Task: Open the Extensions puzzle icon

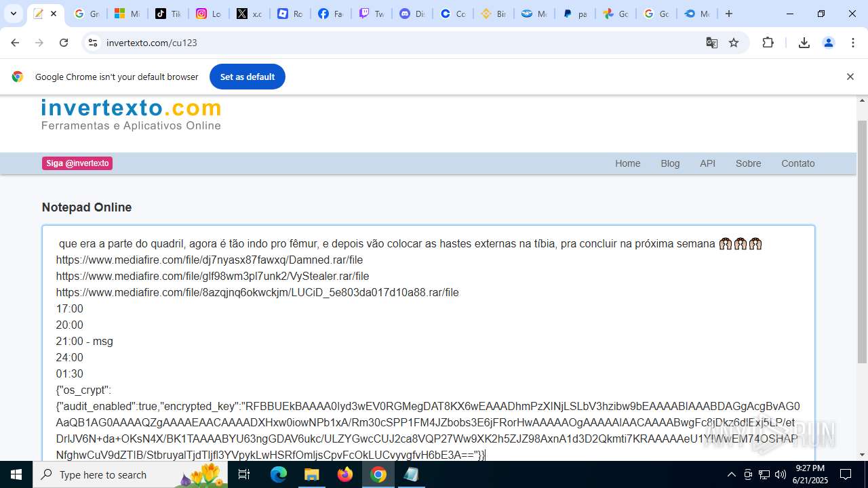Action: pyautogui.click(x=768, y=43)
